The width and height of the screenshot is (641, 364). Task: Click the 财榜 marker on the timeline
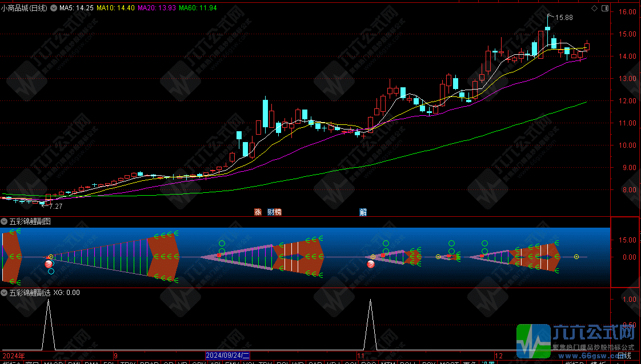(274, 212)
